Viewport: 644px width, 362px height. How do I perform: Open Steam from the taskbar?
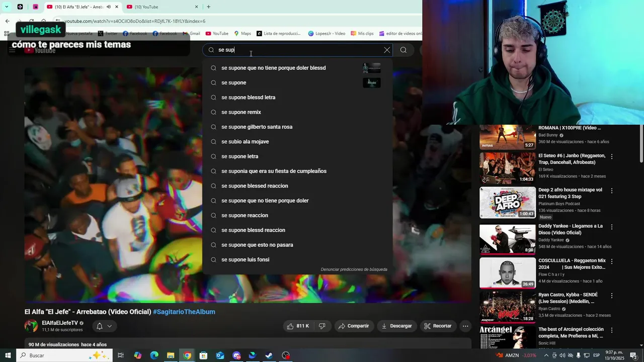click(269, 355)
